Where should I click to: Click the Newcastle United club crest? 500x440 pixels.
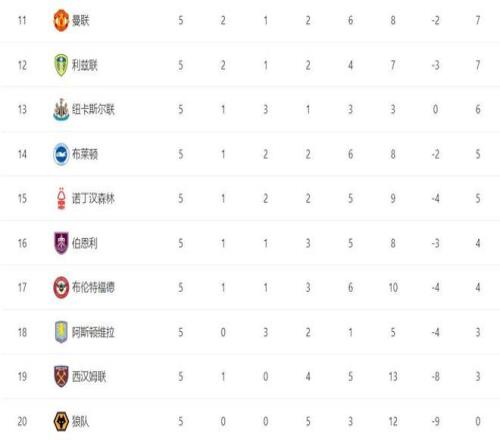click(x=61, y=109)
